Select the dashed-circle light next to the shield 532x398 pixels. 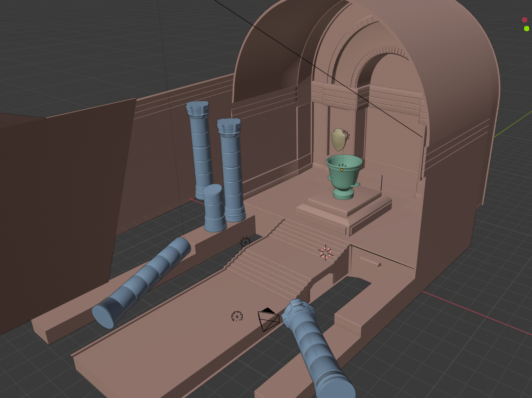tap(346, 135)
